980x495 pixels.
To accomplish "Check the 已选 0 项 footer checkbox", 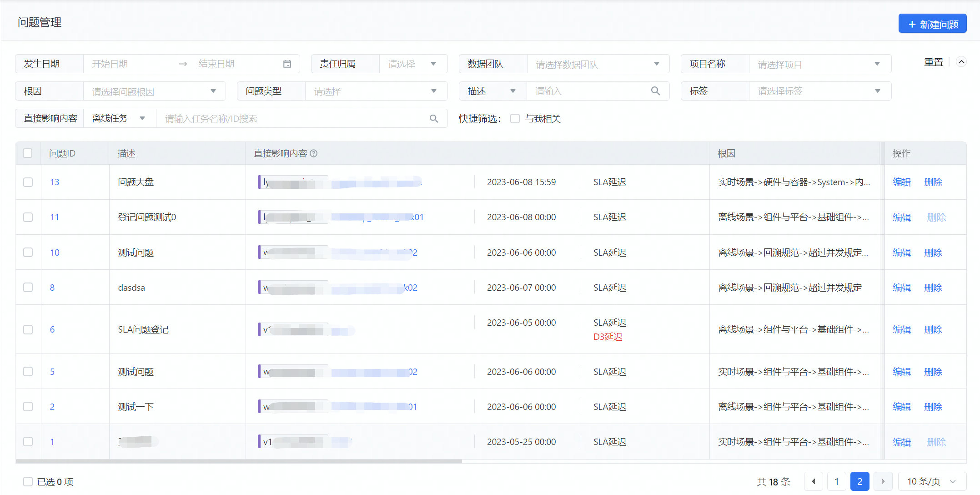I will pos(28,481).
